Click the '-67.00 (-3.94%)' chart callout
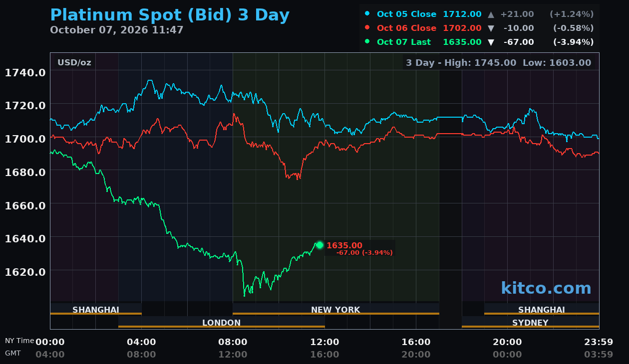This screenshot has width=629, height=364. tap(364, 253)
